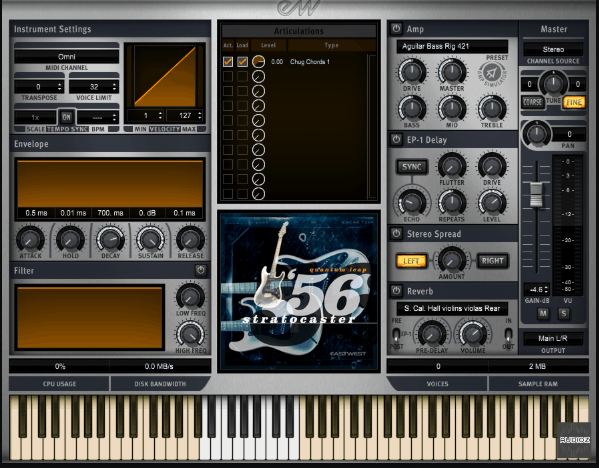Toggle the Filter power button
This screenshot has height=468, width=599.
tap(201, 270)
